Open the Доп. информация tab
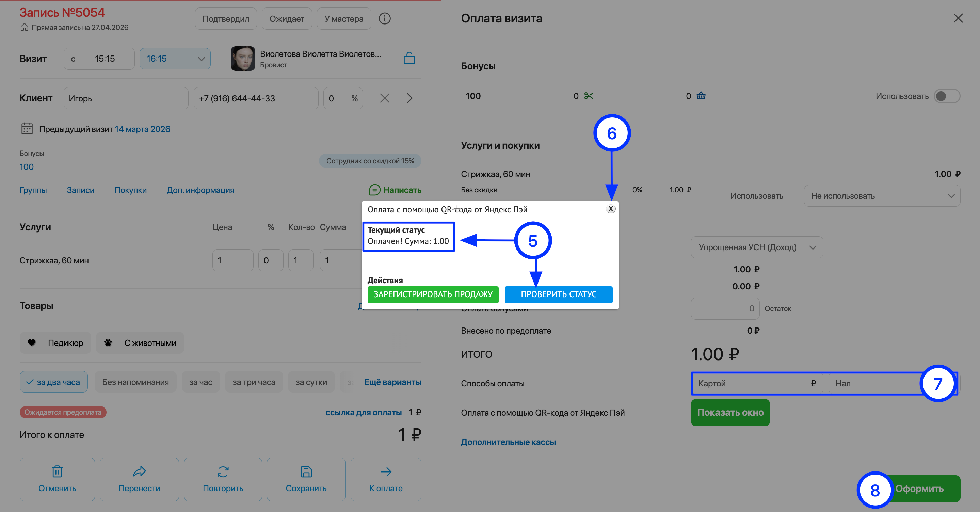The image size is (980, 512). pos(200,190)
